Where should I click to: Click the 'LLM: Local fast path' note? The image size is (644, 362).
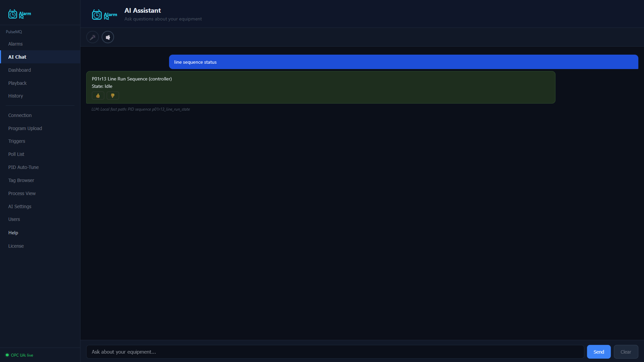pyautogui.click(x=141, y=109)
